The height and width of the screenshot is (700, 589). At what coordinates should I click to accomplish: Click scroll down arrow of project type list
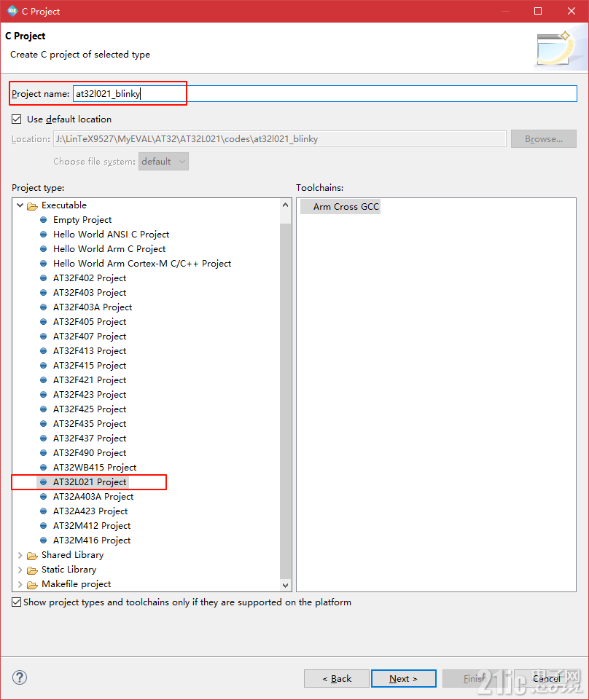click(x=286, y=585)
